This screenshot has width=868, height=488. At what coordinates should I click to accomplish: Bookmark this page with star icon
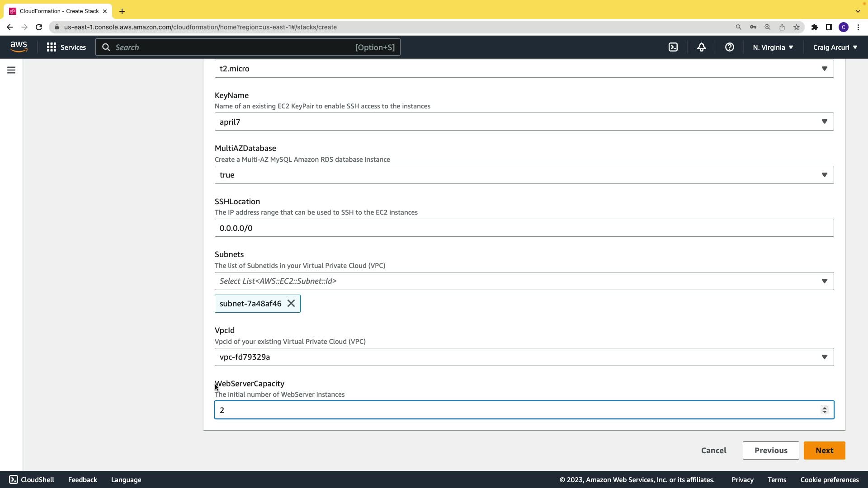point(797,27)
